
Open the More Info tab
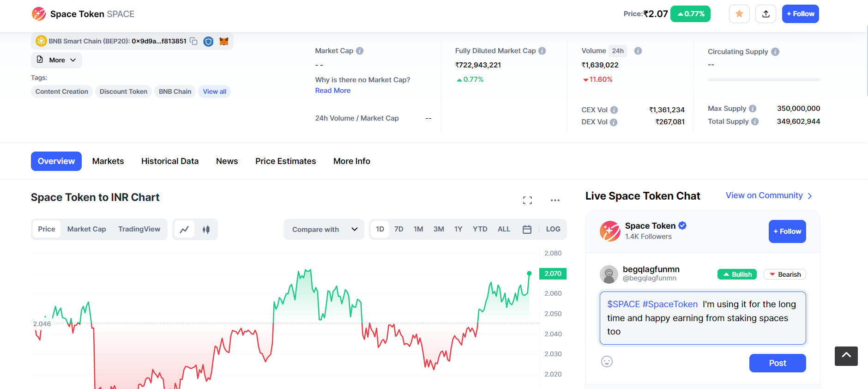352,161
